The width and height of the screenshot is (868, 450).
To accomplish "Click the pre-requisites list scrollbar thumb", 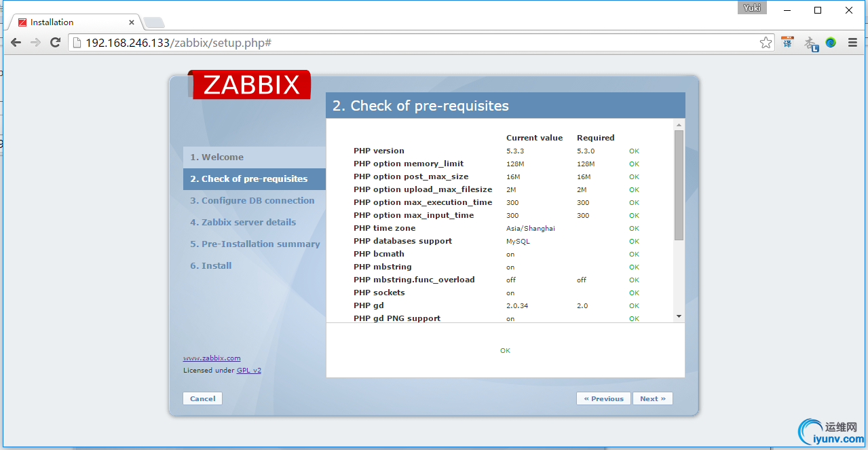I will (x=679, y=185).
